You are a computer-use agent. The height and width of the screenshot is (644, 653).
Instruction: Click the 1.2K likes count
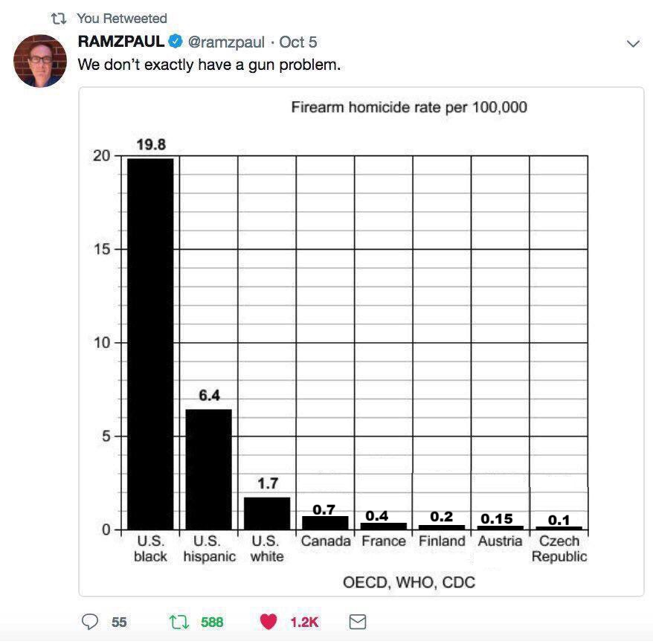[x=304, y=622]
